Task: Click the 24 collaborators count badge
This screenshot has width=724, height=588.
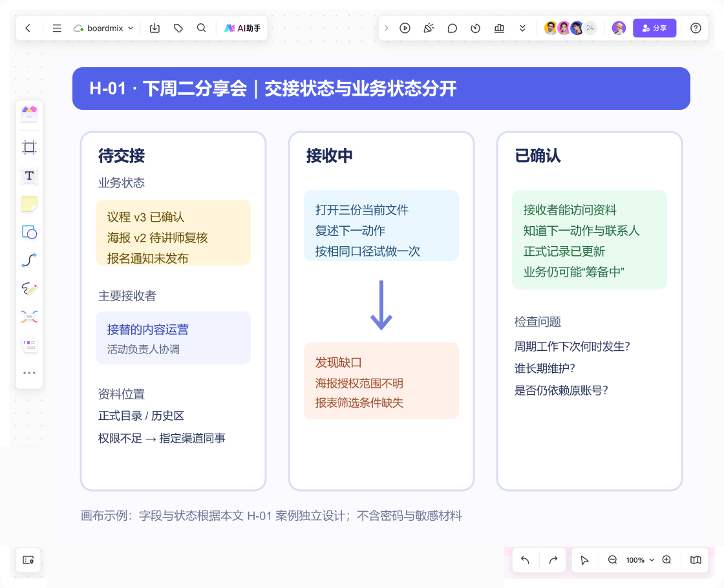Action: (590, 28)
